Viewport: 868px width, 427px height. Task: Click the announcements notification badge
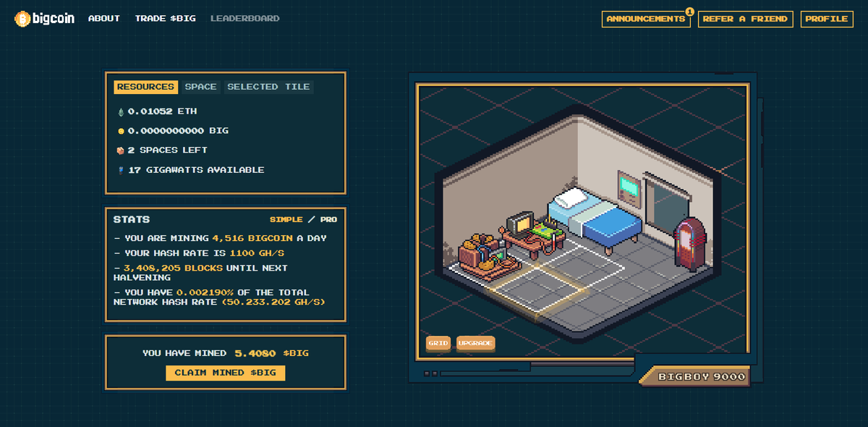[689, 12]
